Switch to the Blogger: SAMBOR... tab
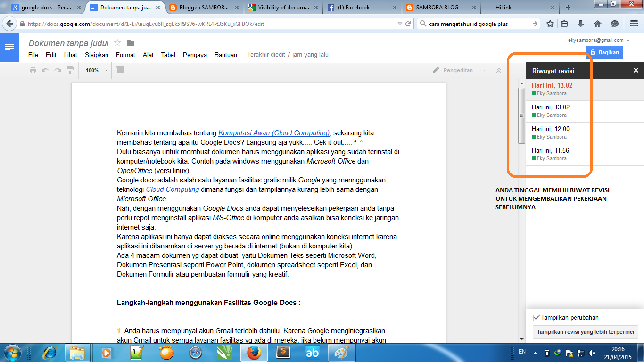 (204, 8)
